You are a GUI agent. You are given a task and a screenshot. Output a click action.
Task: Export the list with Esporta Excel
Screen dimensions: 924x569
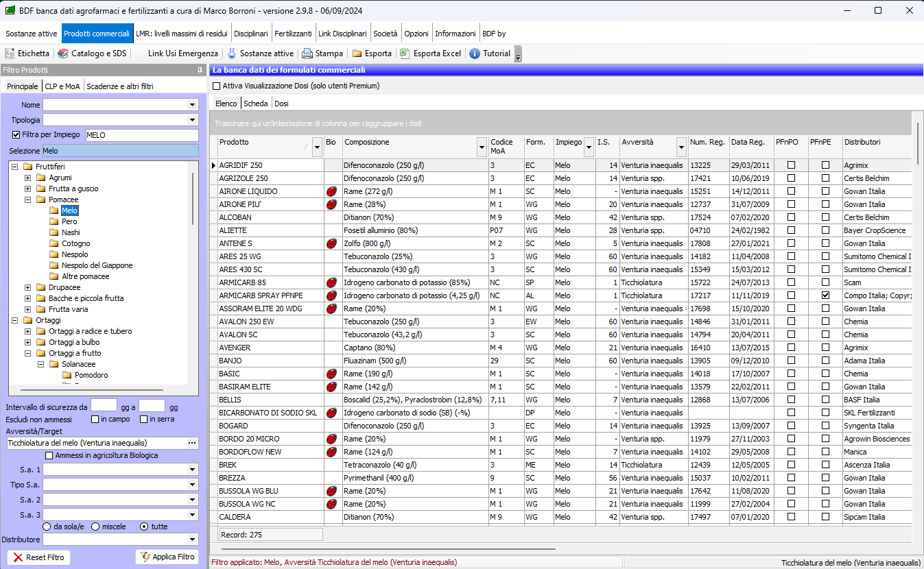click(431, 53)
